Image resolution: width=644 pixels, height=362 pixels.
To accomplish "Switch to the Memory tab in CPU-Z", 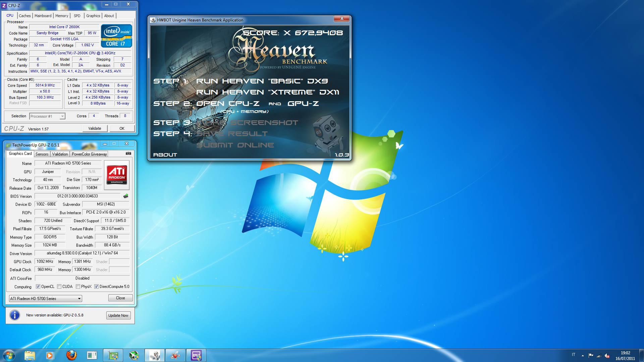I will [62, 16].
